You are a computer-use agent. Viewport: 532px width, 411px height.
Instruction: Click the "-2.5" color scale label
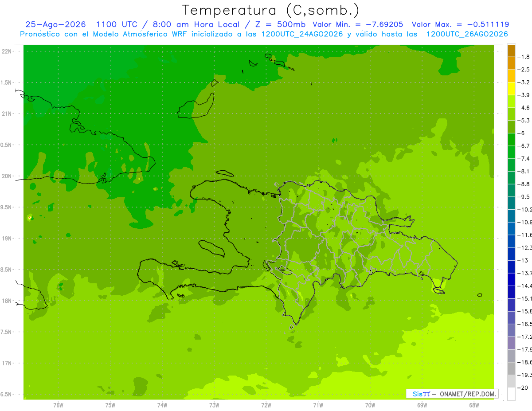(524, 70)
